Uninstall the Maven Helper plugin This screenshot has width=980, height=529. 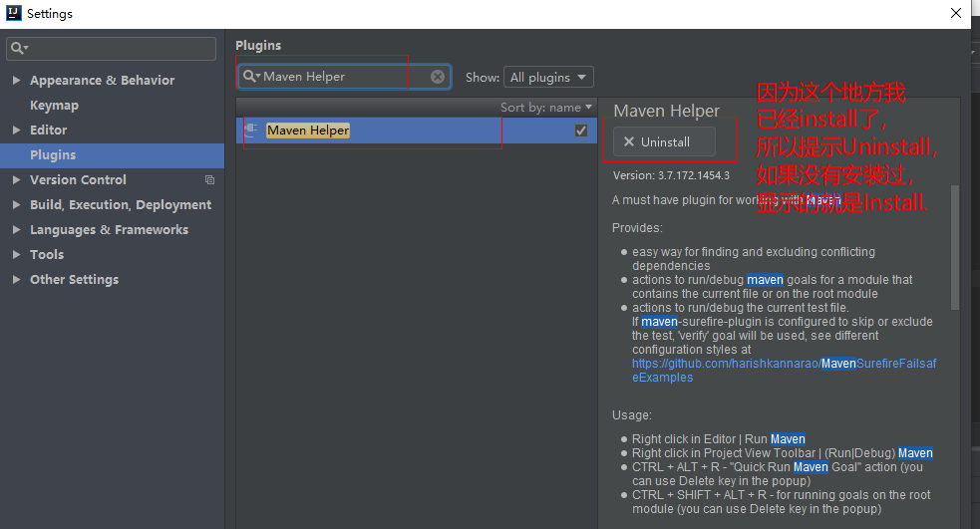coord(664,141)
